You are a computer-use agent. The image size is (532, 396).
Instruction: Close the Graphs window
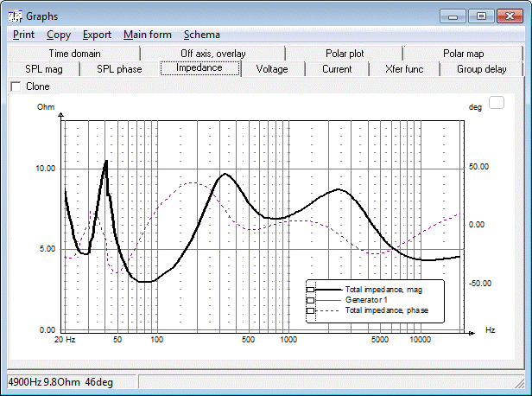pos(510,16)
